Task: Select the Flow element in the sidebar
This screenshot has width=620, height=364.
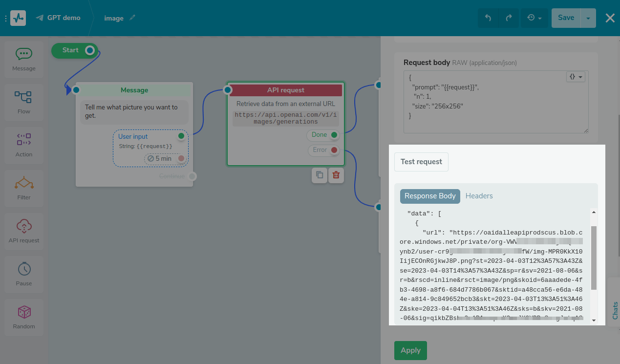Action: [23, 102]
